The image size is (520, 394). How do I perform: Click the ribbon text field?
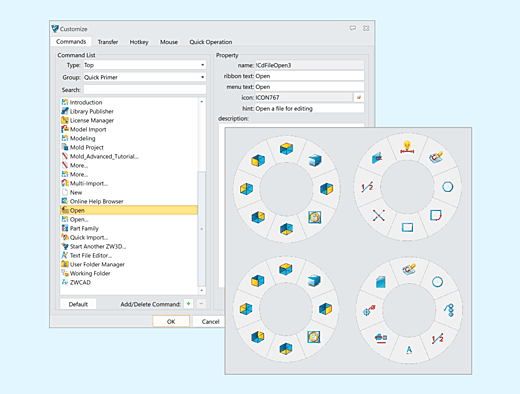tap(309, 76)
